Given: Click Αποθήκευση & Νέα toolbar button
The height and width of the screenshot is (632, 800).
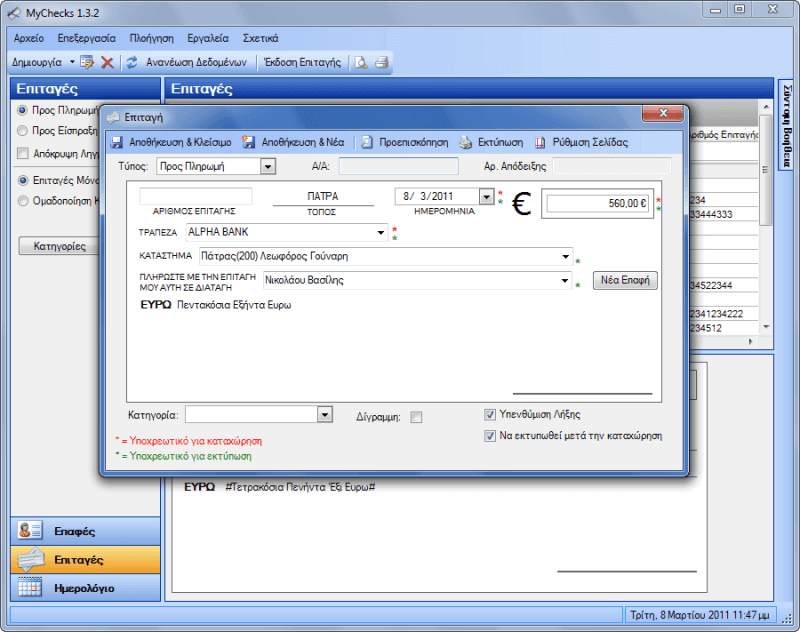Looking at the screenshot, I should point(293,142).
